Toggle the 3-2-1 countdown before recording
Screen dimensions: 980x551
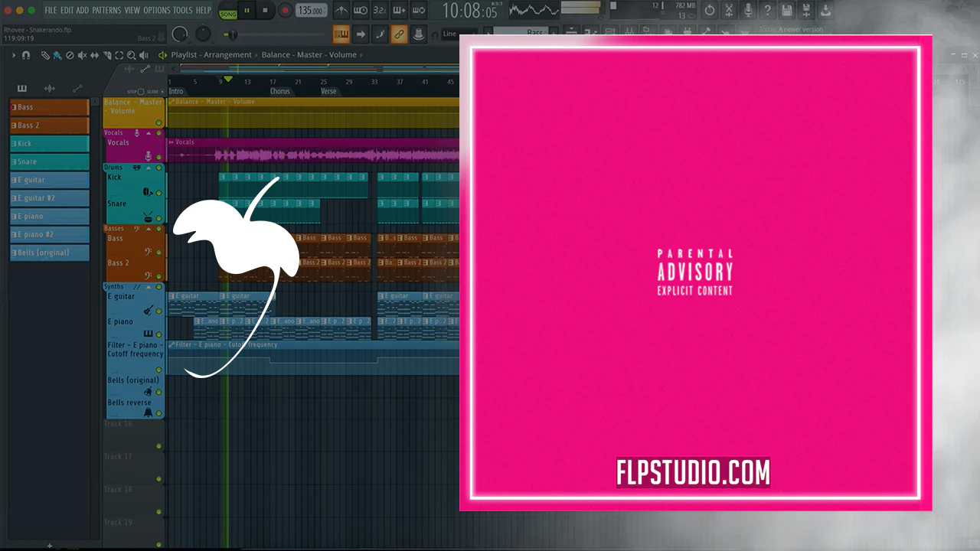pyautogui.click(x=380, y=11)
